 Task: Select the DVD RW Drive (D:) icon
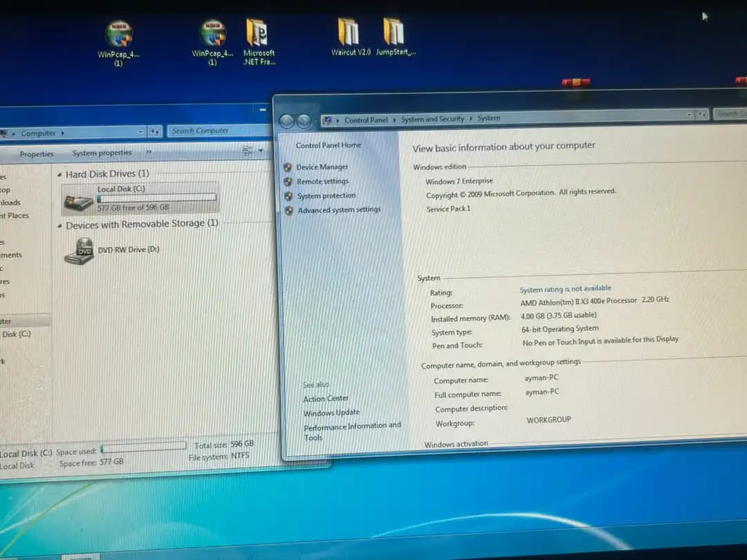click(80, 251)
